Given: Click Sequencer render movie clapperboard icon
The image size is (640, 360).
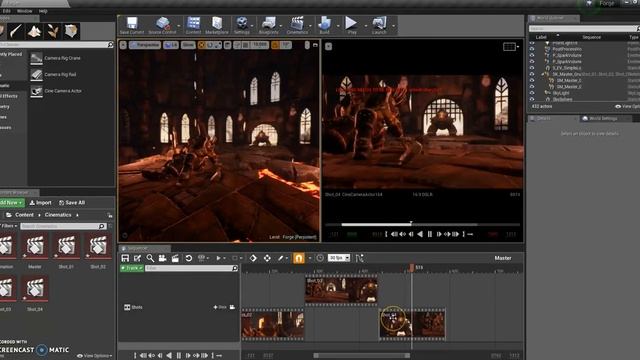Looking at the screenshot, I should [175, 258].
